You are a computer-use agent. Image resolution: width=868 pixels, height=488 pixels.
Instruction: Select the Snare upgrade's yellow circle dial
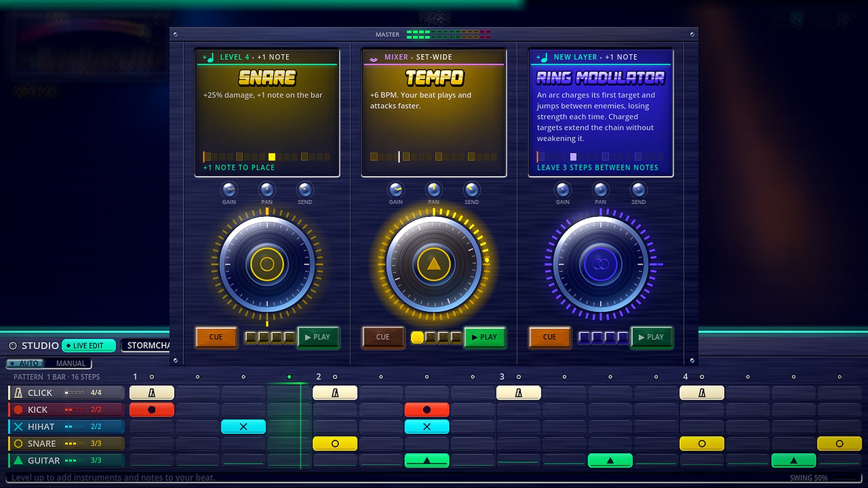tap(267, 264)
